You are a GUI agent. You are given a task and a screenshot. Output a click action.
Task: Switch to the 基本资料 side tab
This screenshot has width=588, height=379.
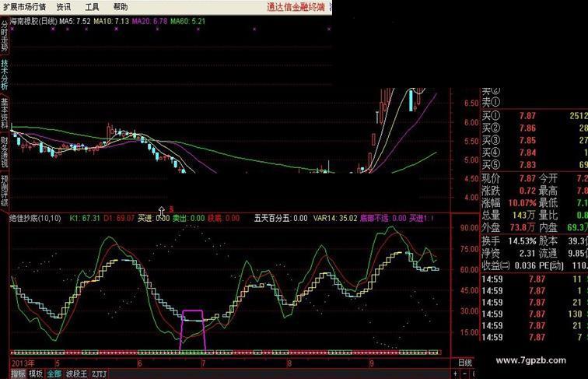pyautogui.click(x=4, y=113)
